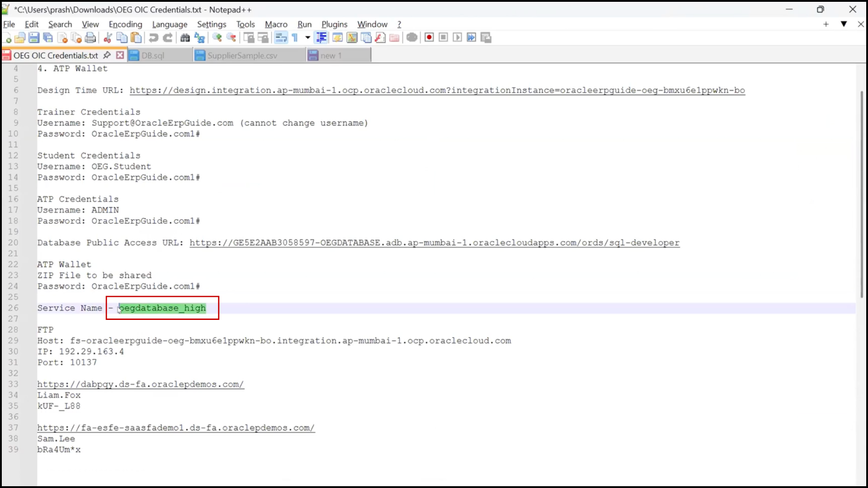Toggle the Function List panel
The height and width of the screenshot is (488, 868).
380,38
